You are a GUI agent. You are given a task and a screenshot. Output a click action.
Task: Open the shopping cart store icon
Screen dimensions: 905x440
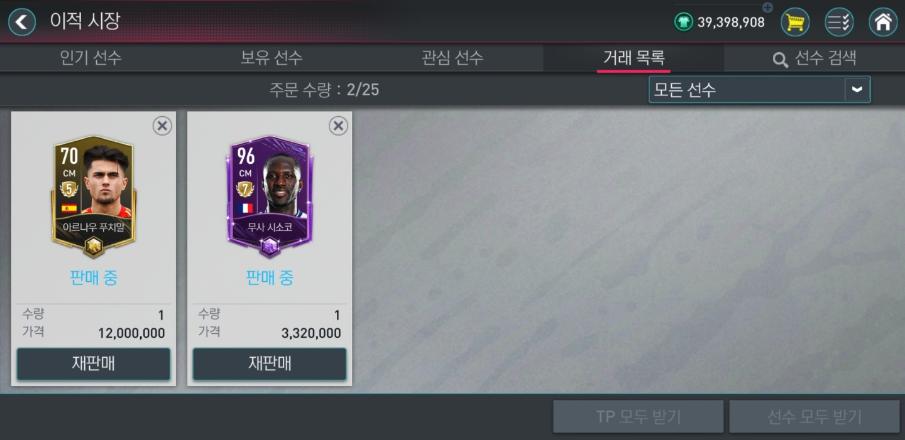point(795,23)
